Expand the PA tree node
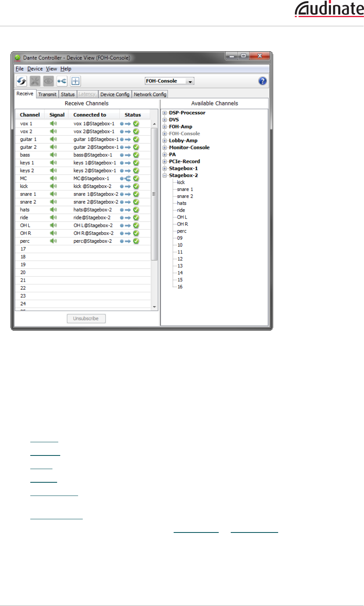The height and width of the screenshot is (606, 364). 165,155
